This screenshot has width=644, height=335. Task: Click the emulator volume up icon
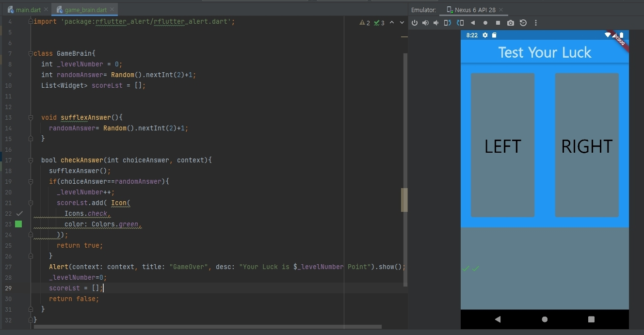[425, 23]
